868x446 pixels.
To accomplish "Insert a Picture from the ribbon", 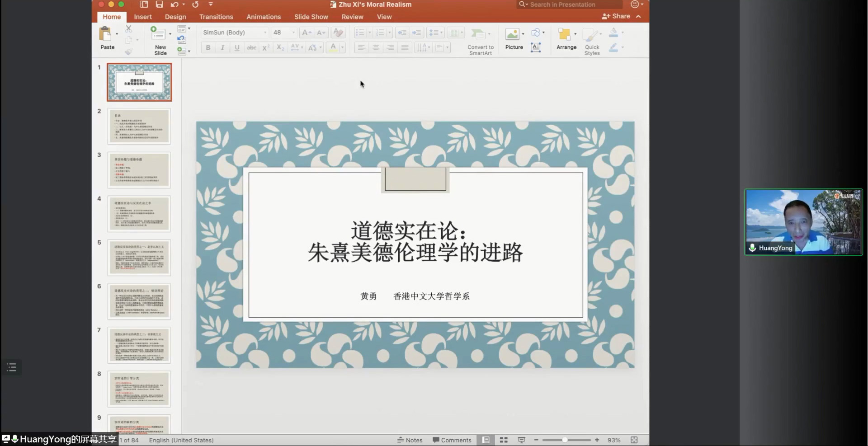I will tap(512, 34).
